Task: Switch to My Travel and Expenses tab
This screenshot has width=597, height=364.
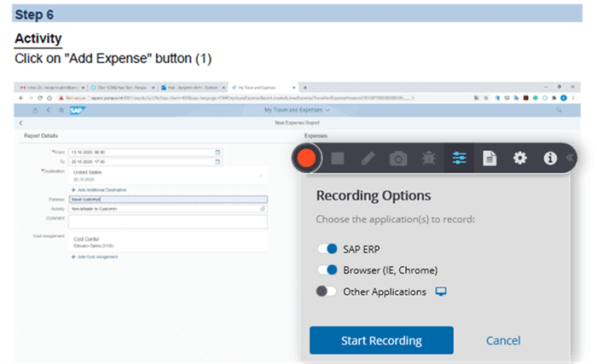Action: [263, 88]
